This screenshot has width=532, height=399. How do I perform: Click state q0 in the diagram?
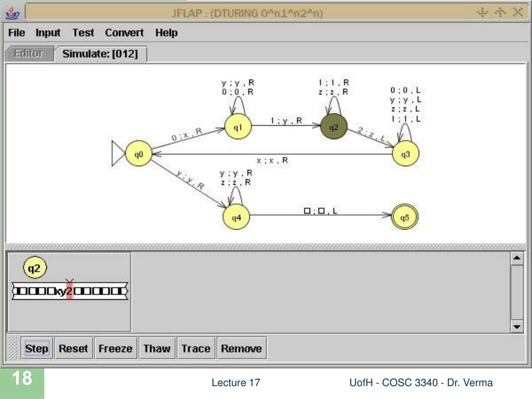tap(139, 154)
